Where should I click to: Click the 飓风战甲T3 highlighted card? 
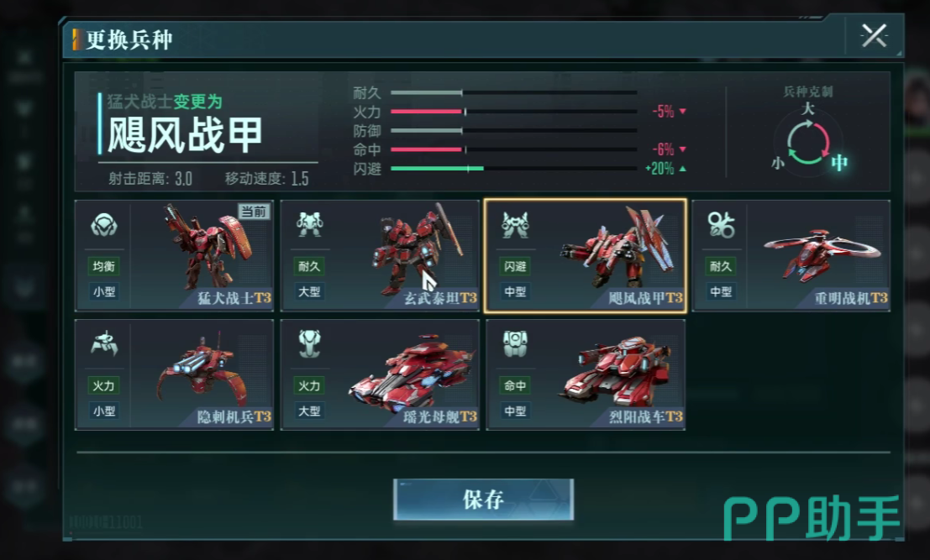(586, 255)
